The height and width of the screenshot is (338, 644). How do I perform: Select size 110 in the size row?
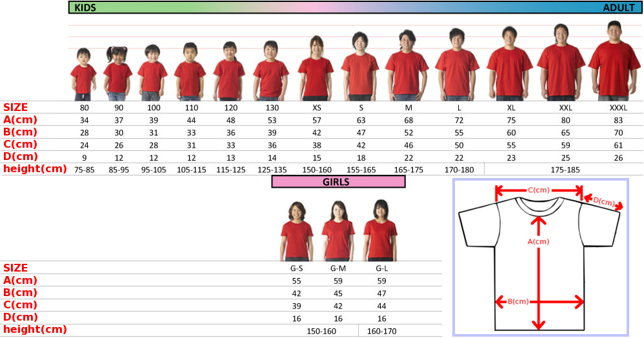pyautogui.click(x=192, y=108)
